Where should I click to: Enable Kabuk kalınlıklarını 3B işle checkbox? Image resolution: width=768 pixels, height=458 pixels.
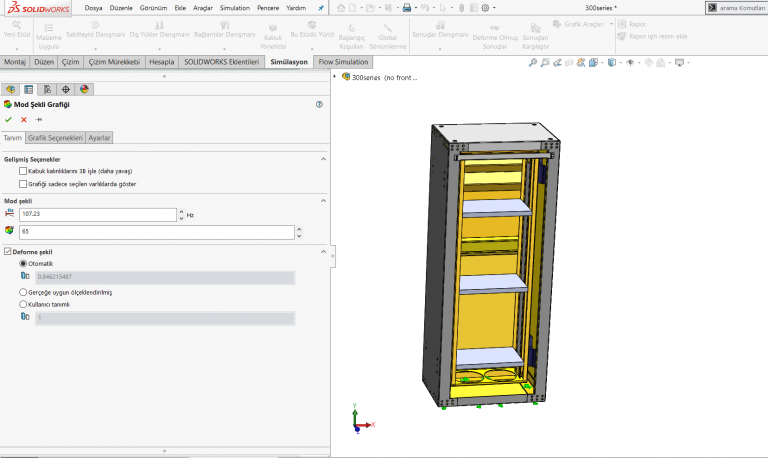coord(23,171)
